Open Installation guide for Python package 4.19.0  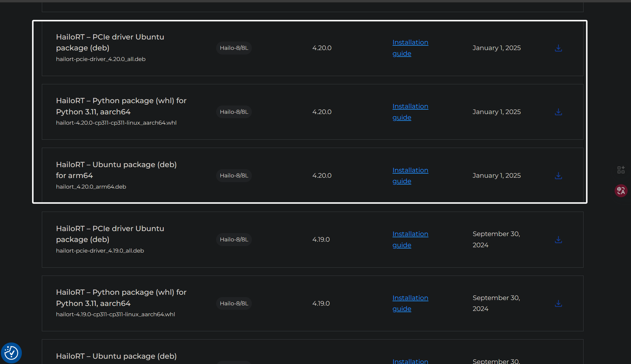tap(410, 303)
